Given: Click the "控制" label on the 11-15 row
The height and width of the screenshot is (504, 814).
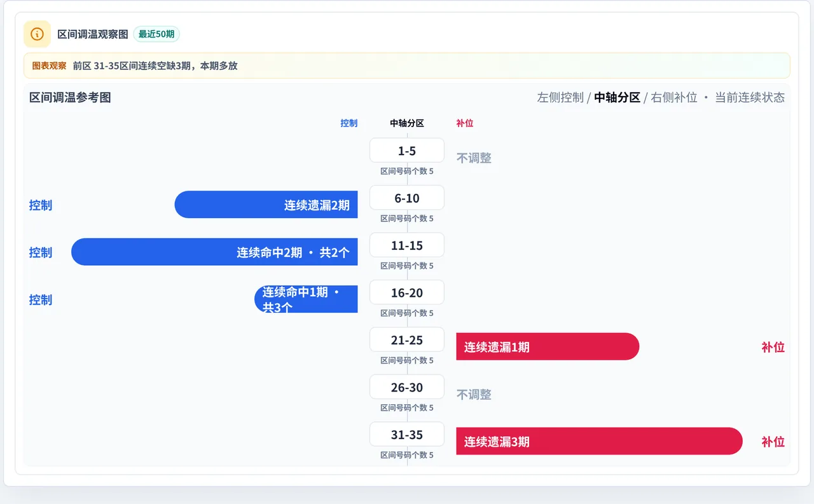Looking at the screenshot, I should [41, 252].
